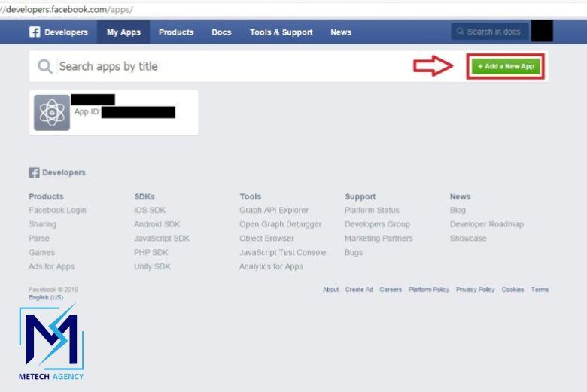Click the Facebook logo in the footer
The width and height of the screenshot is (587, 392).
coord(34,172)
